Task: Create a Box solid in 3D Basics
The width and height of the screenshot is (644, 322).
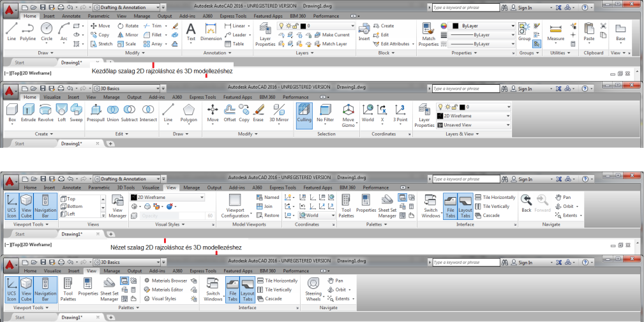Action: [x=12, y=114]
